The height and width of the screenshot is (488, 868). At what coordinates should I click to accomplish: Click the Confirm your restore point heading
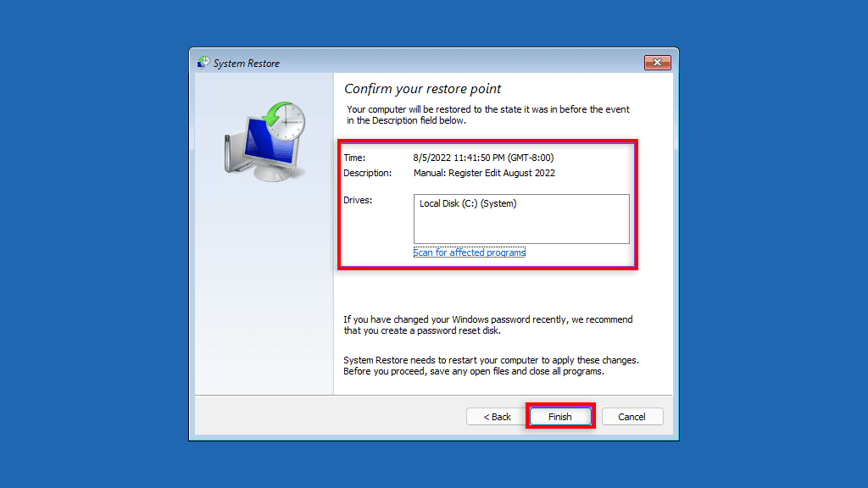tap(422, 88)
